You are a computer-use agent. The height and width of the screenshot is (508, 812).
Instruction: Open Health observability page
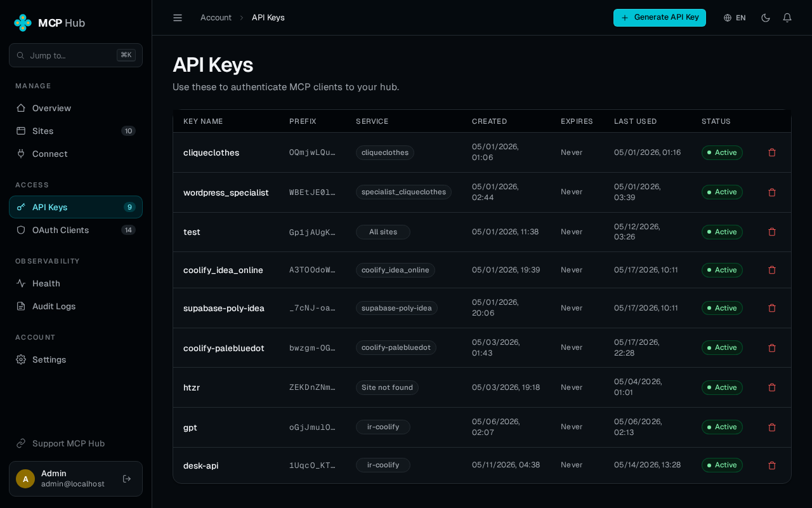pos(75,283)
